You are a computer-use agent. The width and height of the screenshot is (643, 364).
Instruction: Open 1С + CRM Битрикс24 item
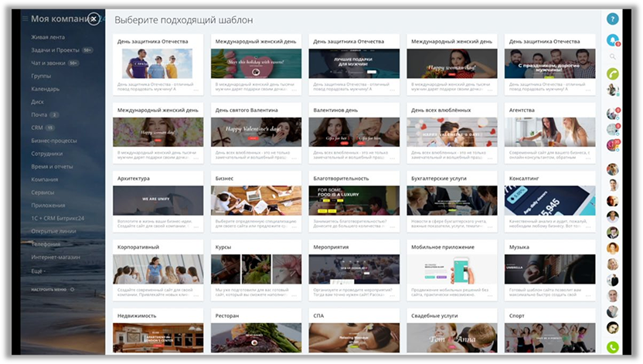coord(57,218)
